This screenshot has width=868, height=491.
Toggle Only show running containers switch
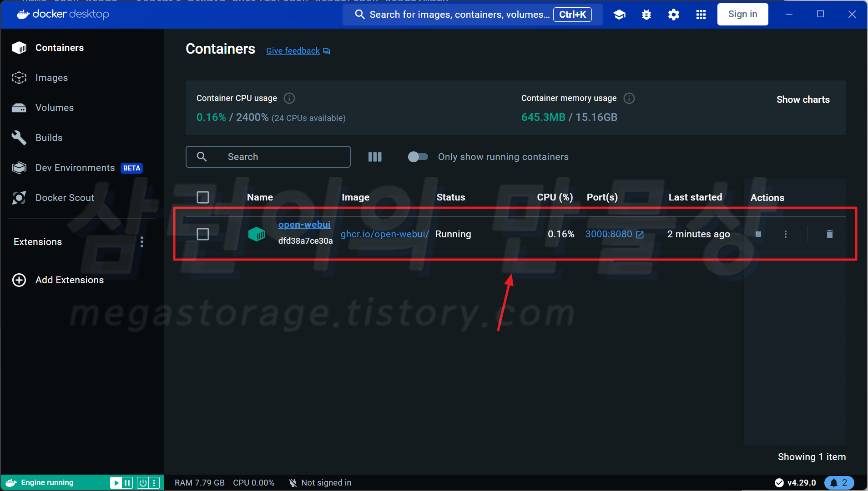coord(418,157)
